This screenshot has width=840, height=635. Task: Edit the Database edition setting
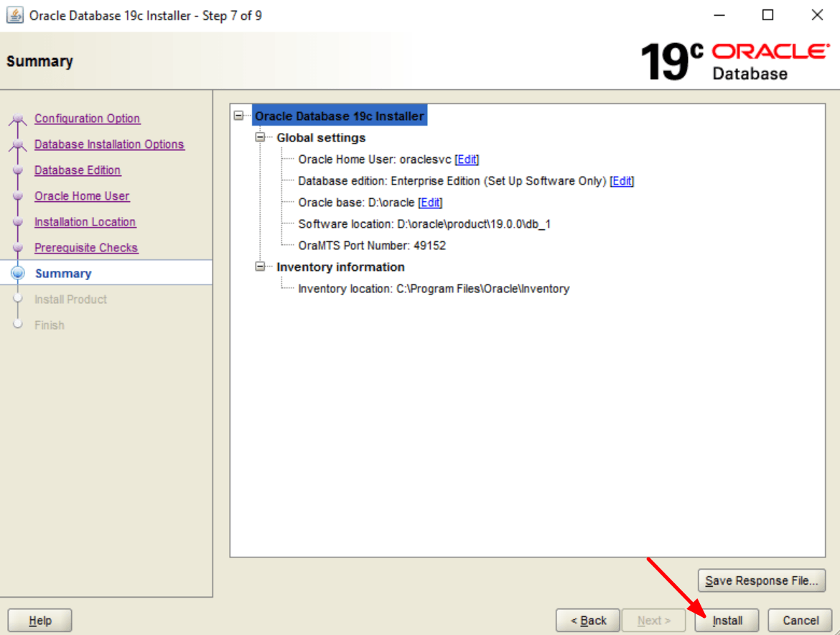(622, 181)
